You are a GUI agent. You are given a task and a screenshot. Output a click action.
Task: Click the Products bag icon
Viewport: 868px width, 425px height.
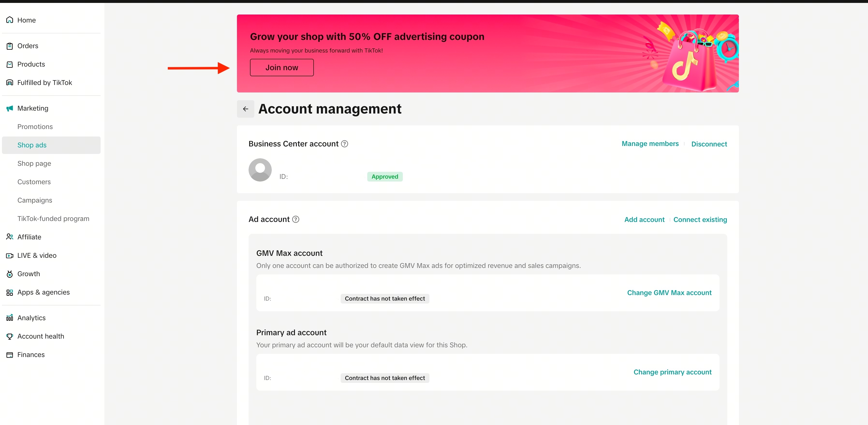pyautogui.click(x=10, y=64)
